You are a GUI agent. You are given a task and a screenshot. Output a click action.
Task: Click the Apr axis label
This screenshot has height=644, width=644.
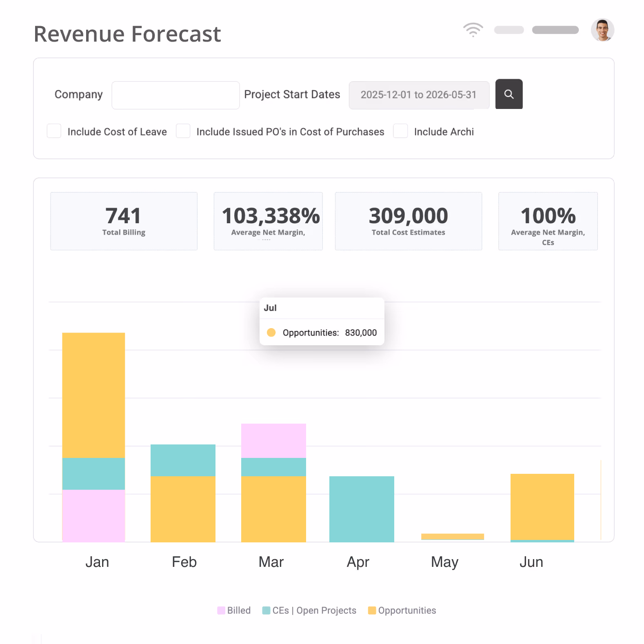(x=358, y=562)
